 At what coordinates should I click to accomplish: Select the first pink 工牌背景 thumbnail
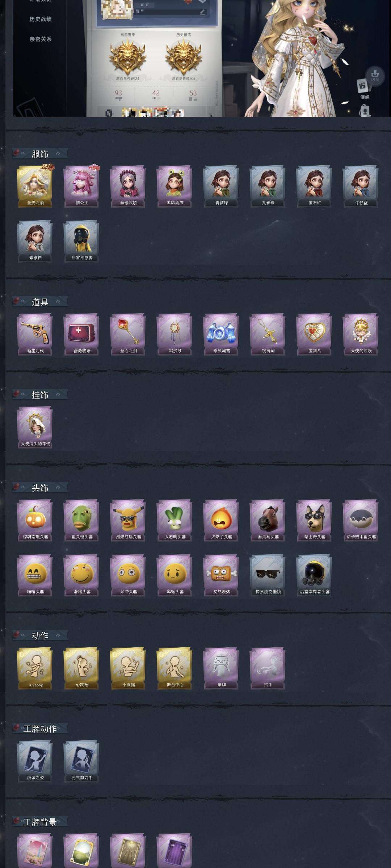[35, 850]
